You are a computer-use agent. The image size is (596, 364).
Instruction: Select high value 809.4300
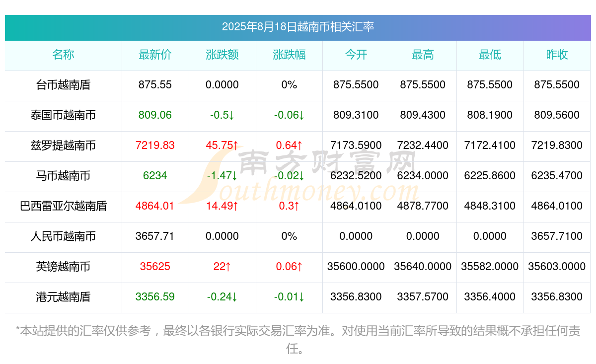[423, 115]
